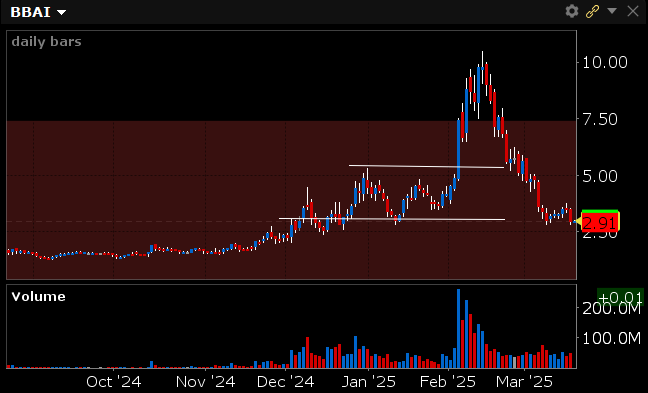Open chart settings via the gear icon
The height and width of the screenshot is (393, 648).
point(572,11)
